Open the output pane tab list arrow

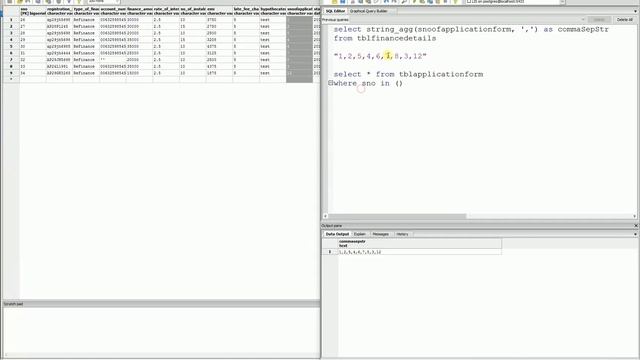pyautogui.click(x=635, y=234)
